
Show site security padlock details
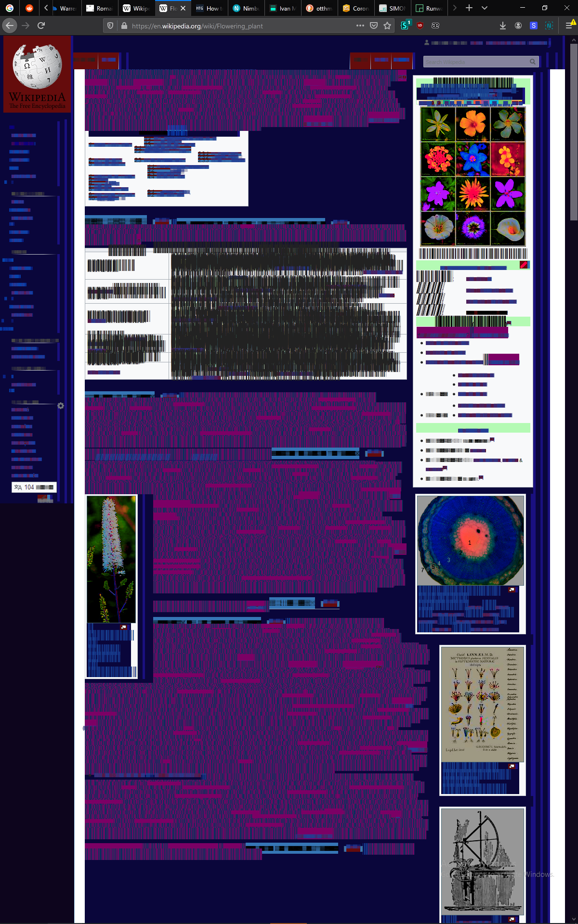coord(124,26)
